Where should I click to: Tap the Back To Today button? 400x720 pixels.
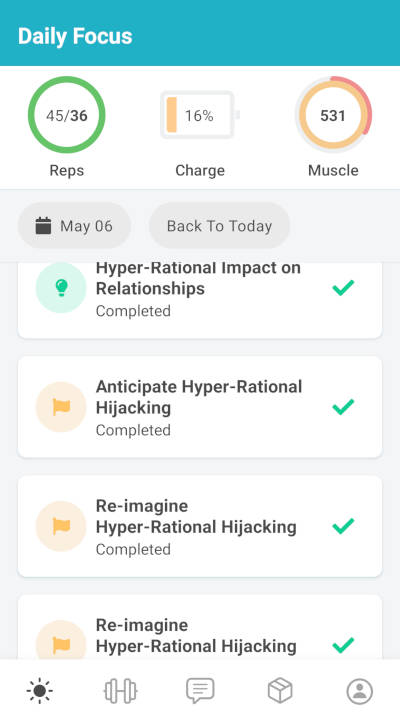click(219, 226)
